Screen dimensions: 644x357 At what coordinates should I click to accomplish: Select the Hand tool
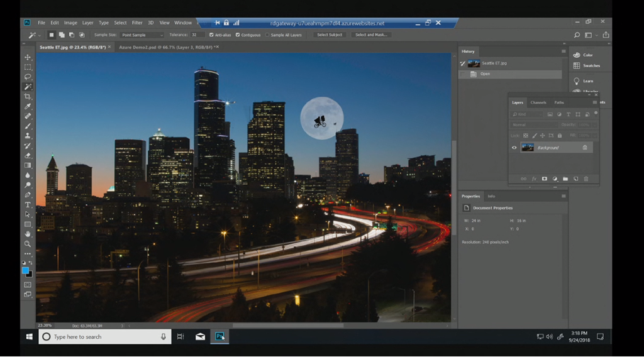28,234
